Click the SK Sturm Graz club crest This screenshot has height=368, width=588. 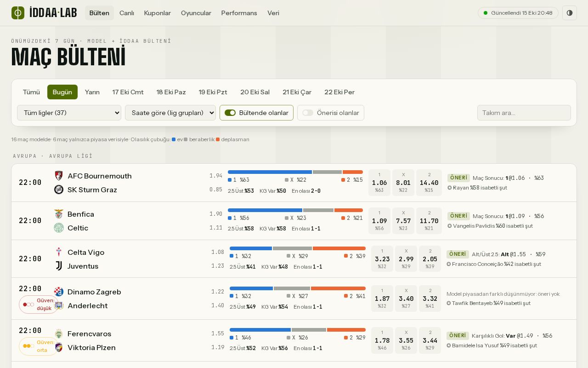pos(59,190)
